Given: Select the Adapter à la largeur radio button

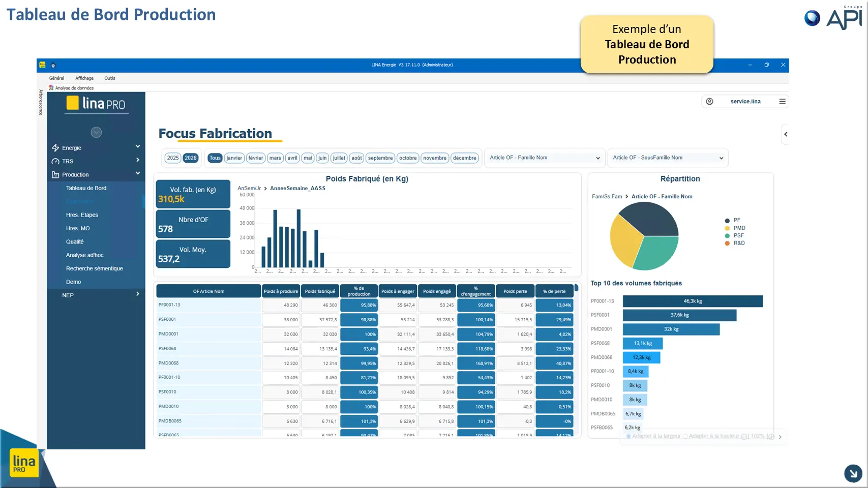Looking at the screenshot, I should point(628,436).
